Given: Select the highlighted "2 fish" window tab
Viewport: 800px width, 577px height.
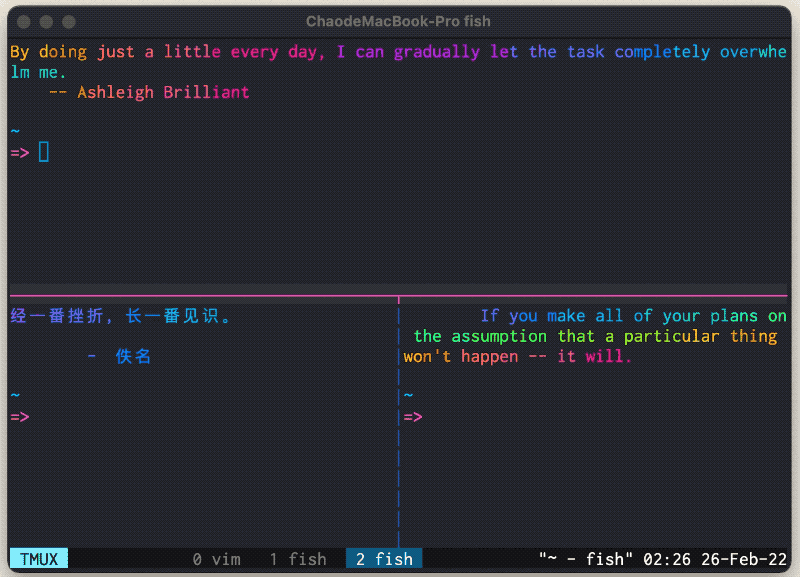Looking at the screenshot, I should pos(384,559).
